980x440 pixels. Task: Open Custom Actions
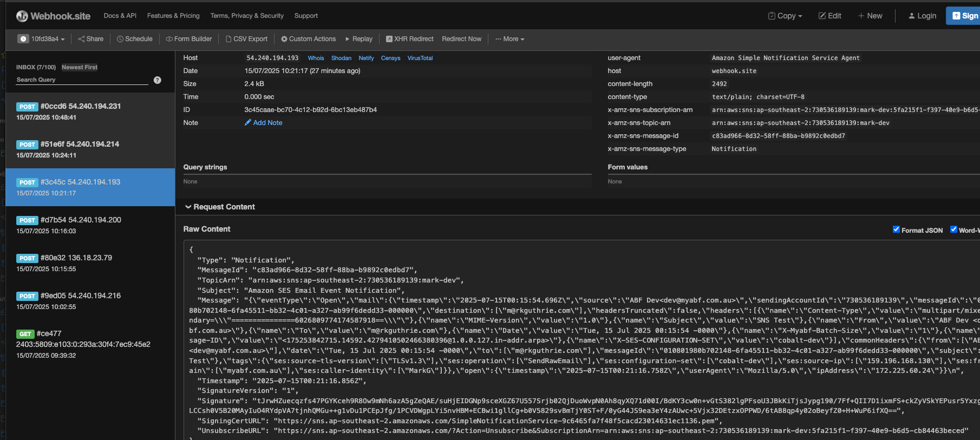309,39
